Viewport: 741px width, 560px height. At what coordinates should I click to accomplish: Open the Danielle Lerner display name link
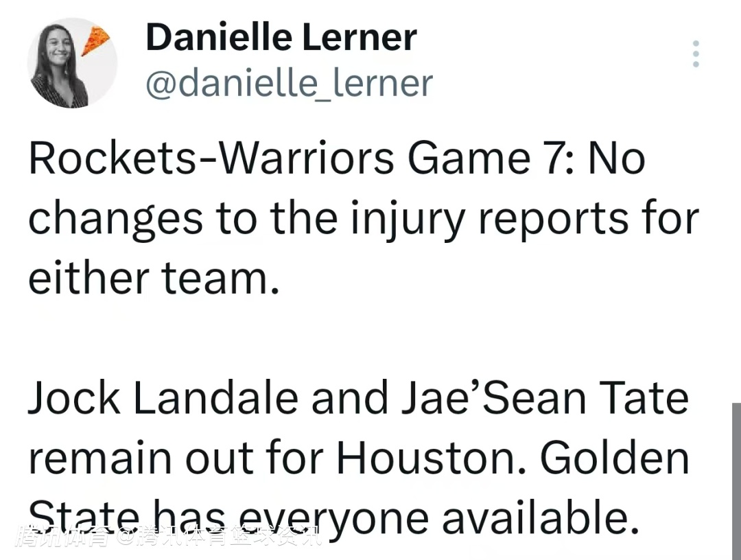281,37
